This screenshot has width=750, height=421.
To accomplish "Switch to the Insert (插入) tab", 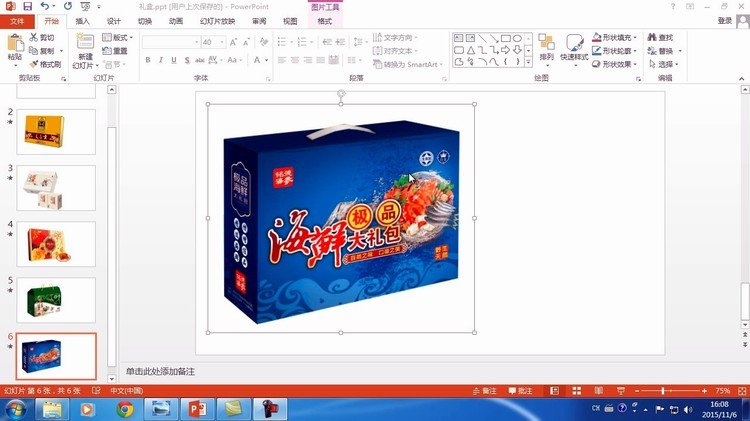I will [x=82, y=21].
